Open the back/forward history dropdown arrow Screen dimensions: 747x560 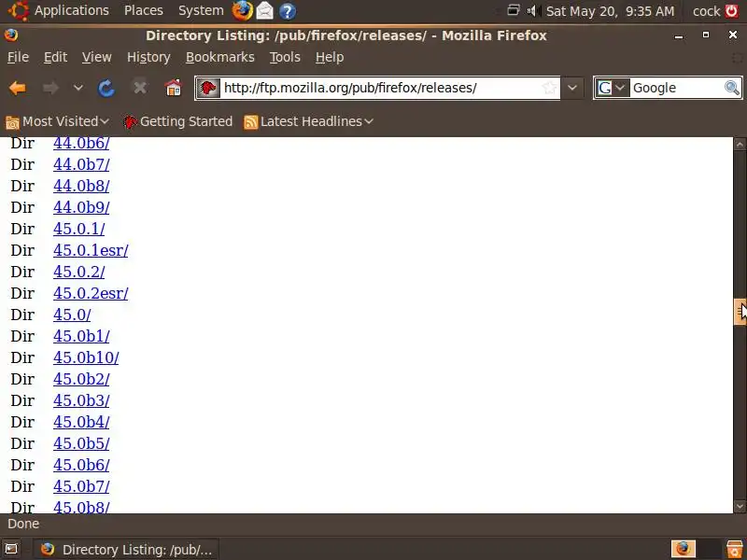(78, 88)
